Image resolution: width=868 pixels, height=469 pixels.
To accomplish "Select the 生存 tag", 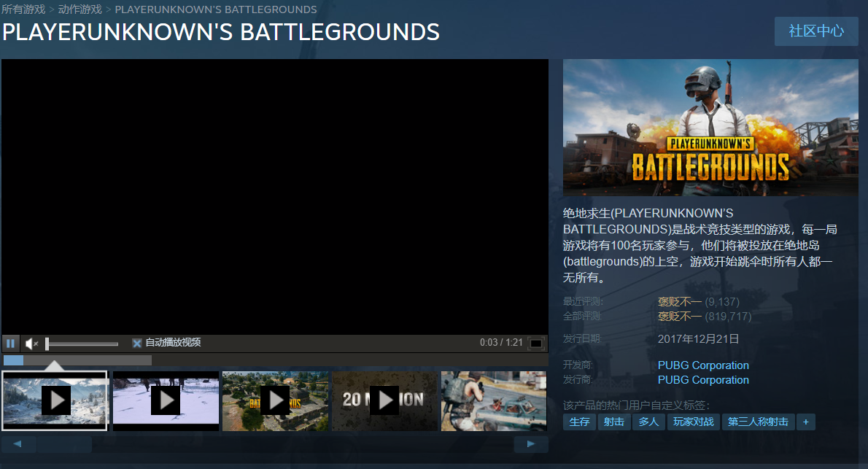I will tap(580, 422).
